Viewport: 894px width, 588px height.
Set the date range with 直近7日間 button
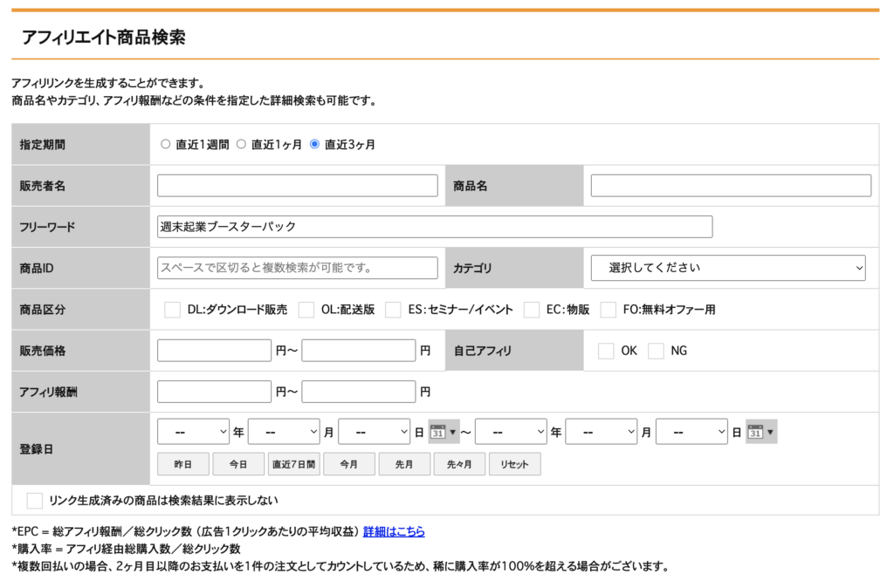pos(293,464)
